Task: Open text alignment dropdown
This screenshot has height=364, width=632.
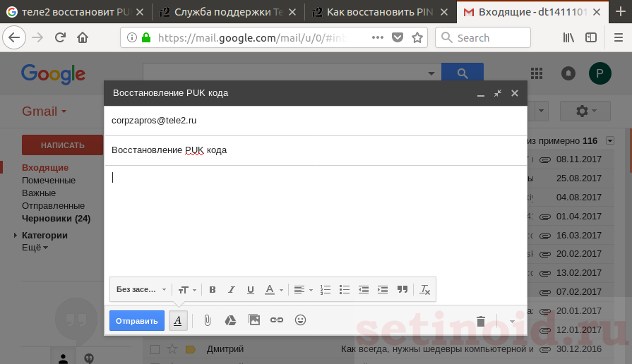Action: (x=303, y=289)
